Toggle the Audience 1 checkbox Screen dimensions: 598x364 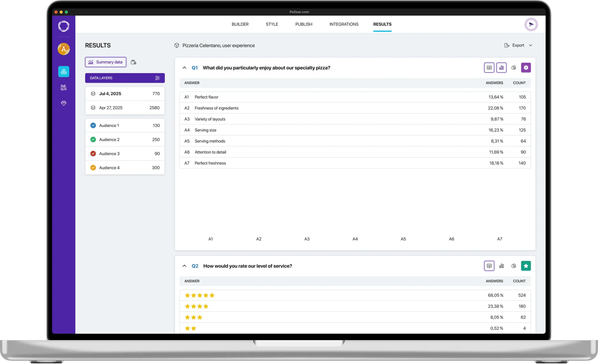93,125
